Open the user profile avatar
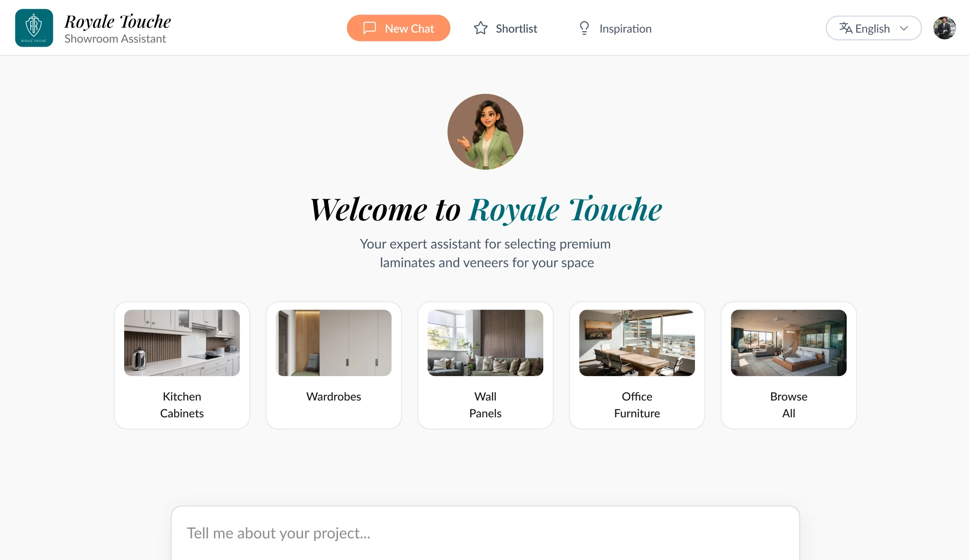This screenshot has height=560, width=969. tap(944, 28)
